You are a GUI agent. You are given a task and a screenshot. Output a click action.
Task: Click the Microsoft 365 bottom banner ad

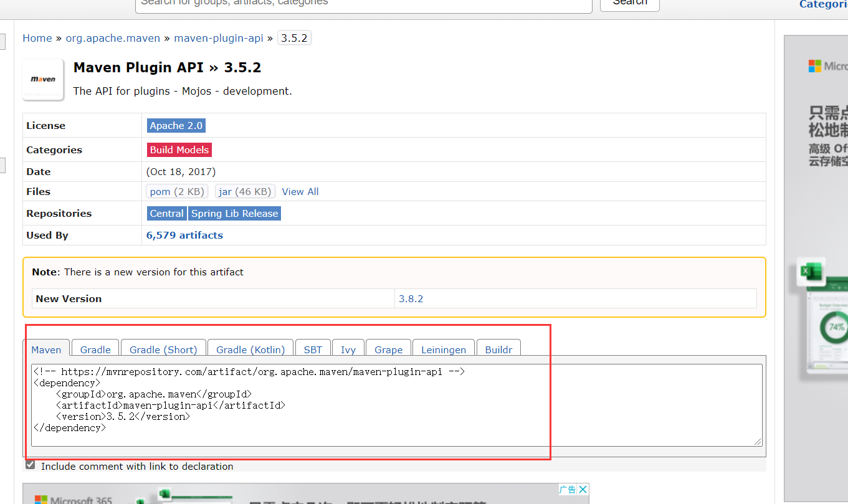point(305,493)
